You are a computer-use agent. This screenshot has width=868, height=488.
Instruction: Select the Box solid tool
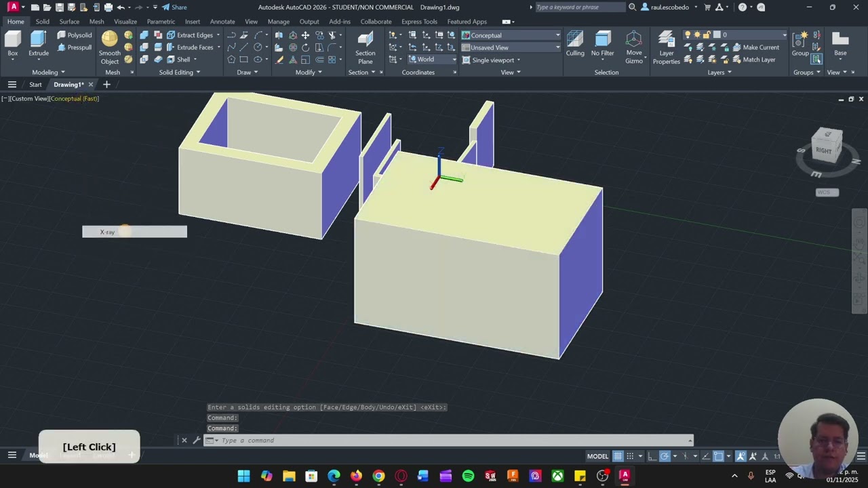(12, 45)
